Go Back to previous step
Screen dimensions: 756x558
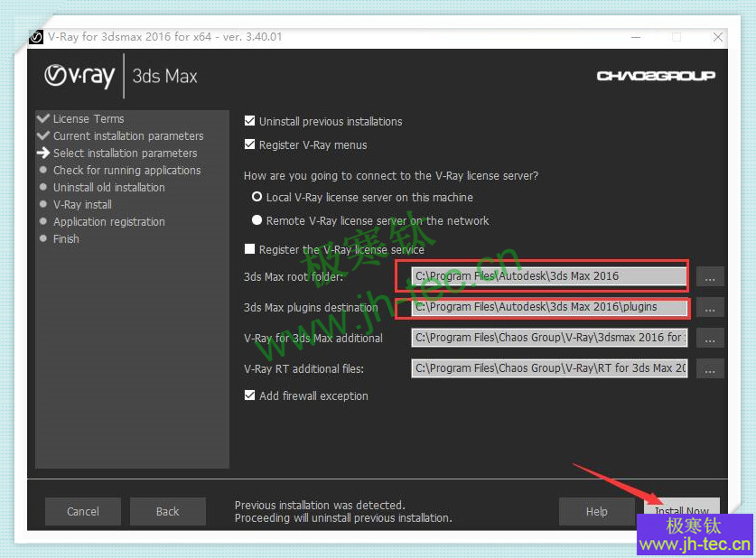point(168,512)
